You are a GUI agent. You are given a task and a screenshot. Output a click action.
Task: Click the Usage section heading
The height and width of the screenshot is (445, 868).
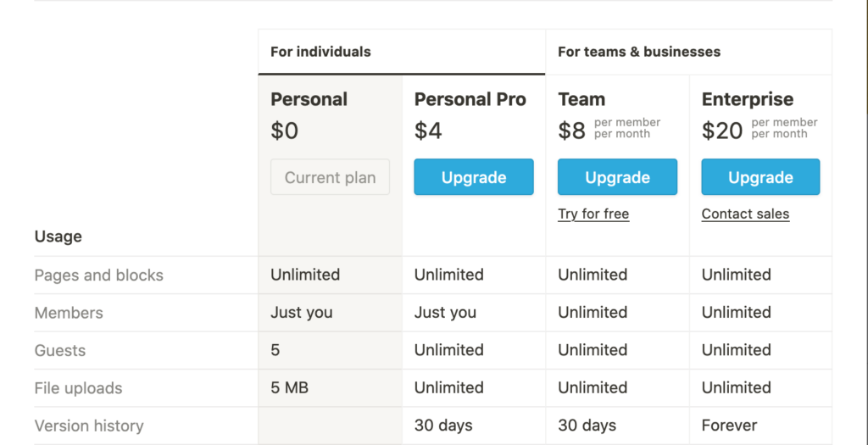58,236
